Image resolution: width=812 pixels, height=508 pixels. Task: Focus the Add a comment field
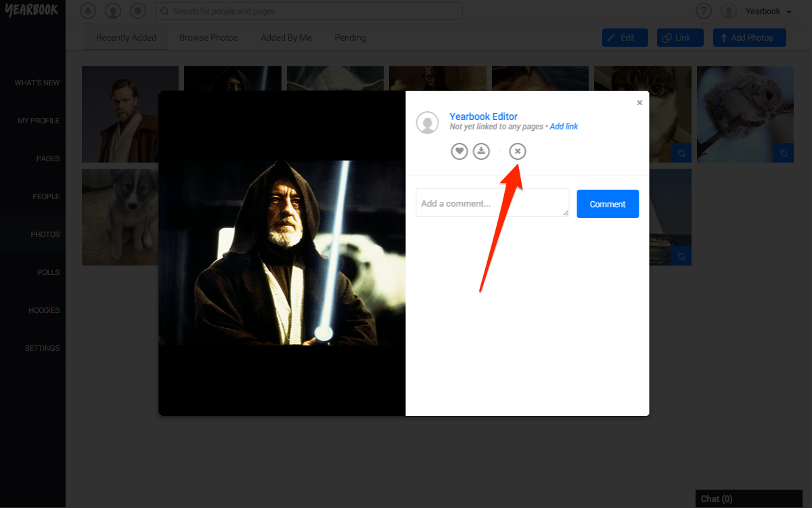[493, 203]
